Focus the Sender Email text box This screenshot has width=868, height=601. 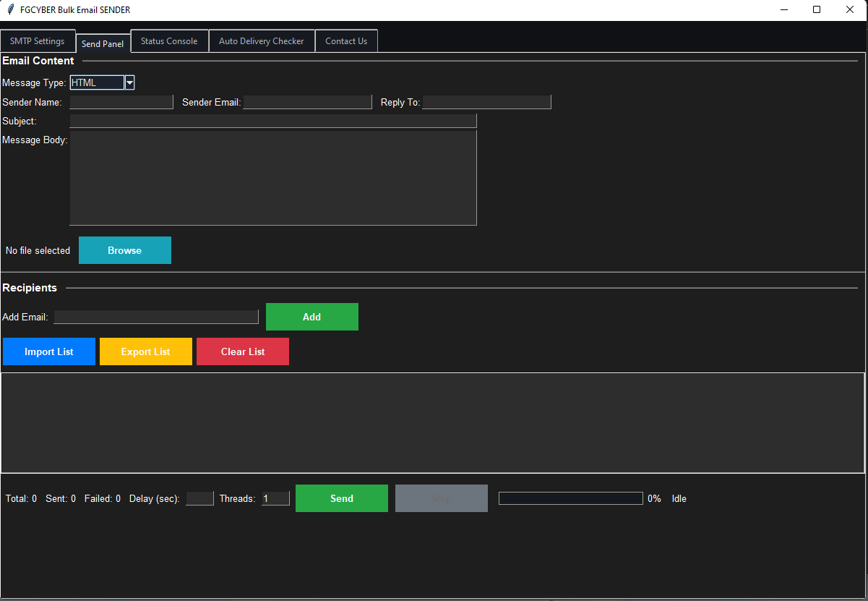pos(307,102)
